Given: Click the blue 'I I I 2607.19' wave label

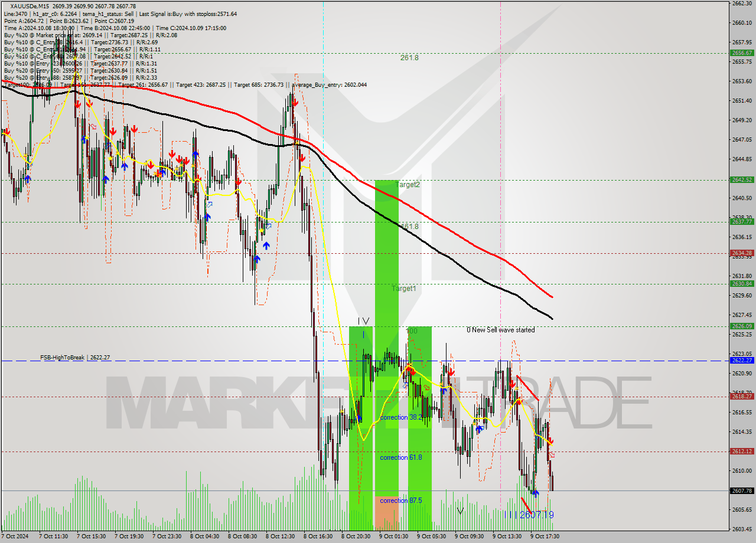Looking at the screenshot, I should click(530, 515).
